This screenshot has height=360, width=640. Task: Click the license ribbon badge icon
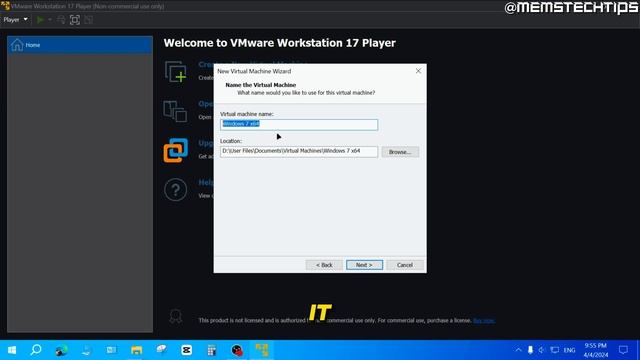[x=176, y=316]
